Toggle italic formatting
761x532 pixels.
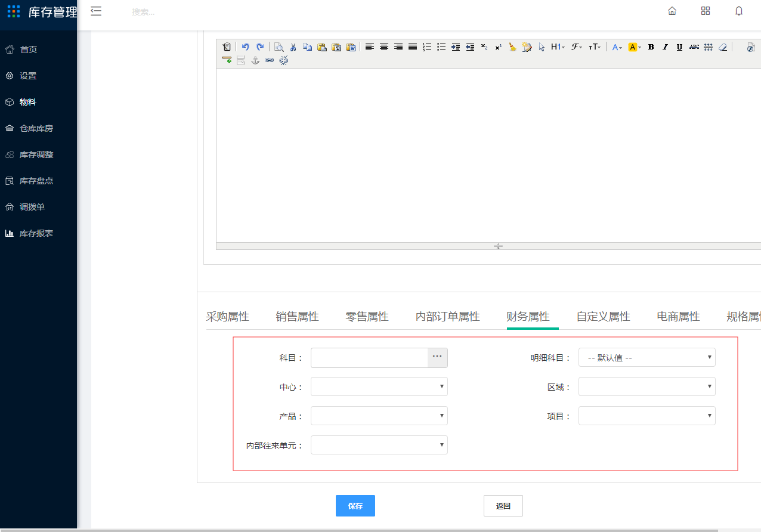pos(665,47)
